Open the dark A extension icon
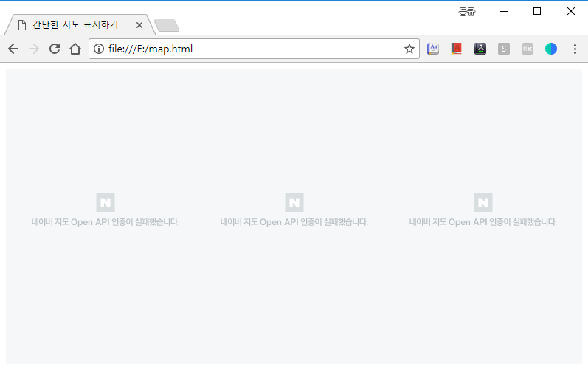The width and height of the screenshot is (588, 386). tap(480, 49)
